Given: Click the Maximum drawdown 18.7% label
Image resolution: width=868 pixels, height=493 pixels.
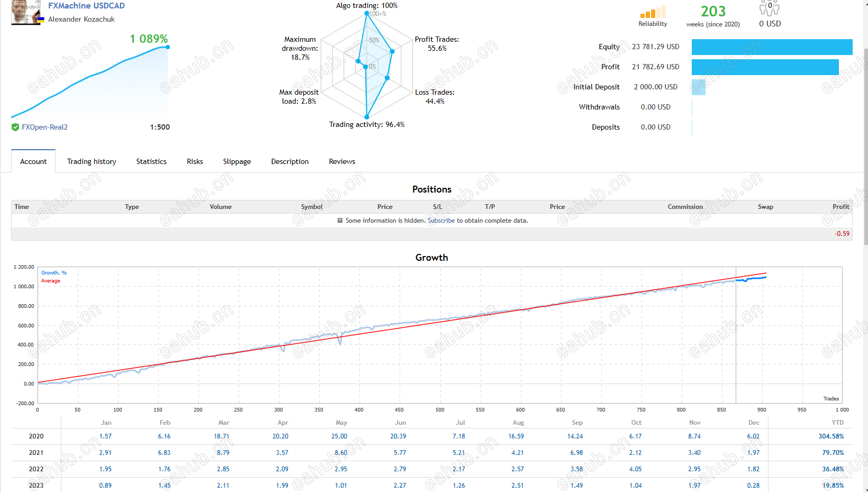Looking at the screenshot, I should coord(300,48).
